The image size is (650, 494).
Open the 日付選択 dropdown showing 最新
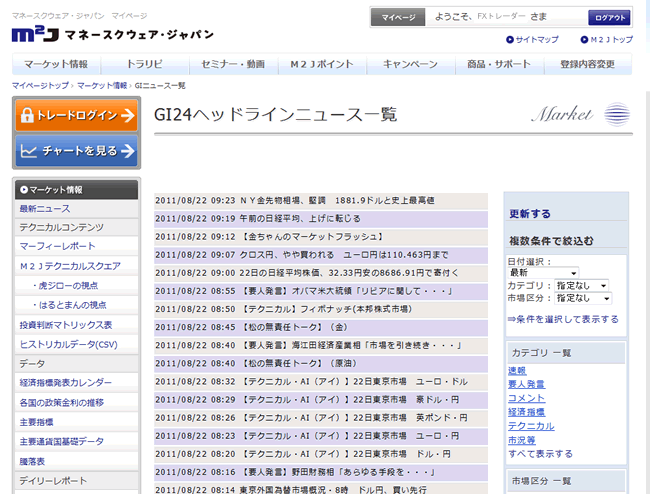click(x=543, y=273)
